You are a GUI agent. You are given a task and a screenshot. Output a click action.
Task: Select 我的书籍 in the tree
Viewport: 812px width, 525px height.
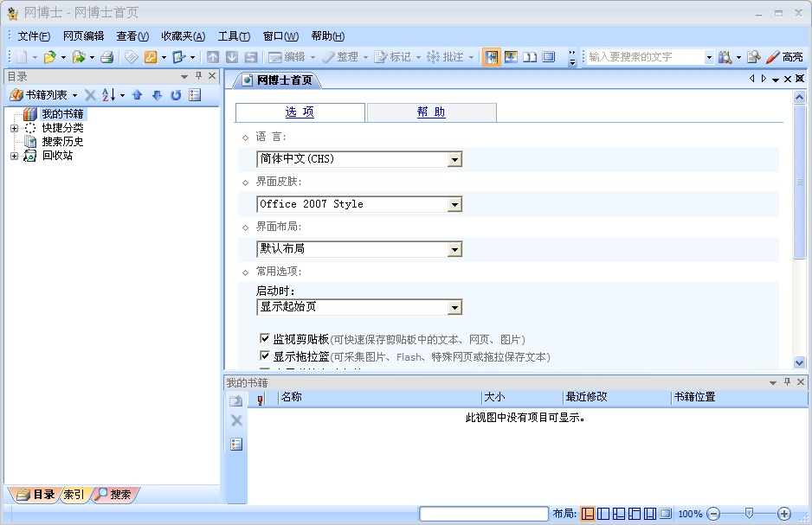(x=62, y=114)
